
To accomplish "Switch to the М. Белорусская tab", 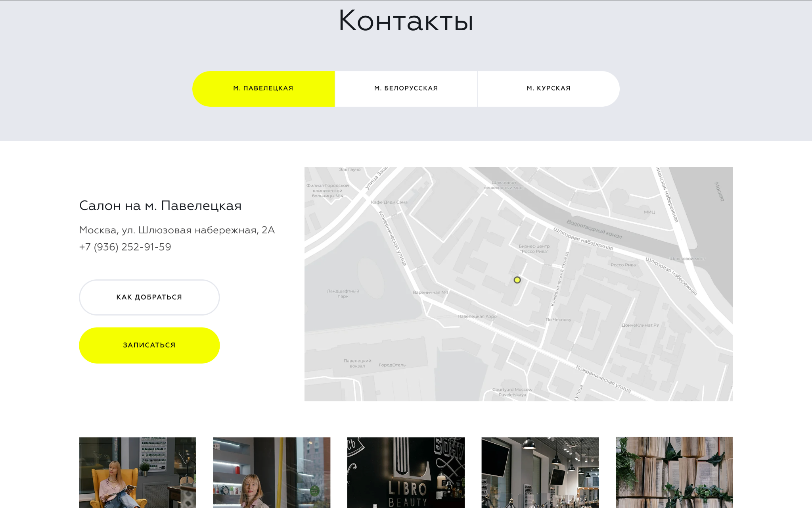I will coord(406,89).
